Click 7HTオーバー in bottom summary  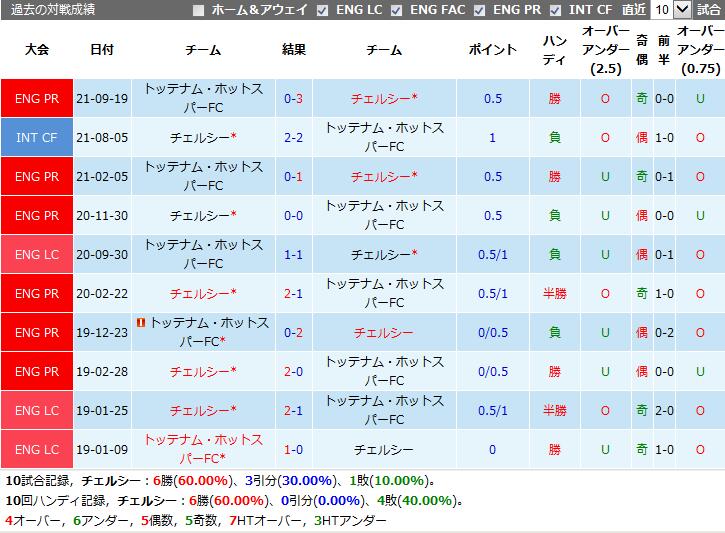tap(267, 521)
